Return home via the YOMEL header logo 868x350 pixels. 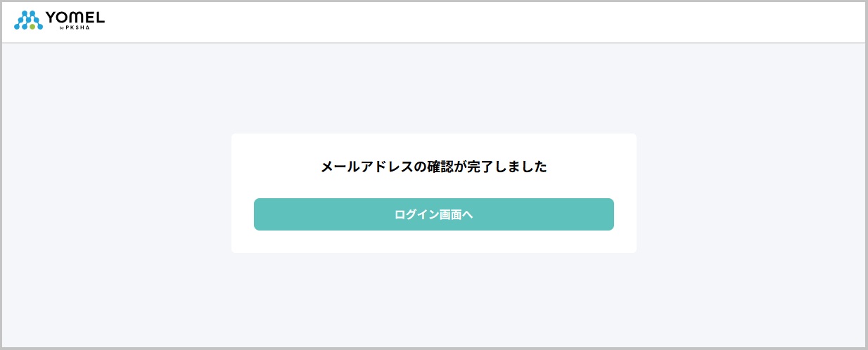pos(59,20)
